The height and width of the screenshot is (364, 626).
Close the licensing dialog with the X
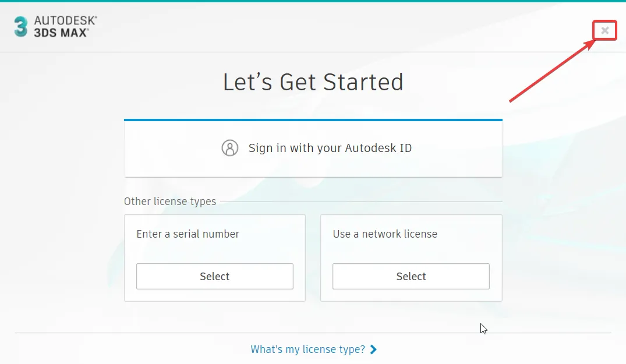[605, 30]
